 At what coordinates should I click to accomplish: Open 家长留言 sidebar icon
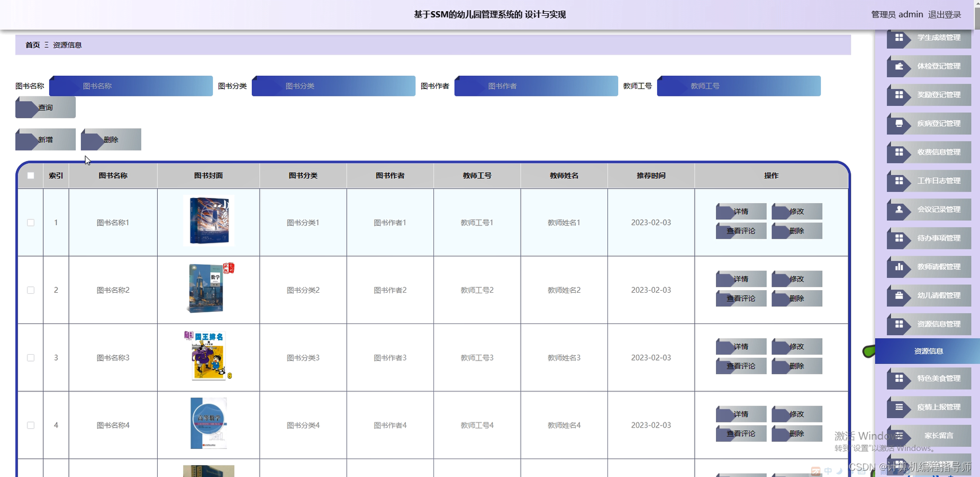(x=899, y=436)
